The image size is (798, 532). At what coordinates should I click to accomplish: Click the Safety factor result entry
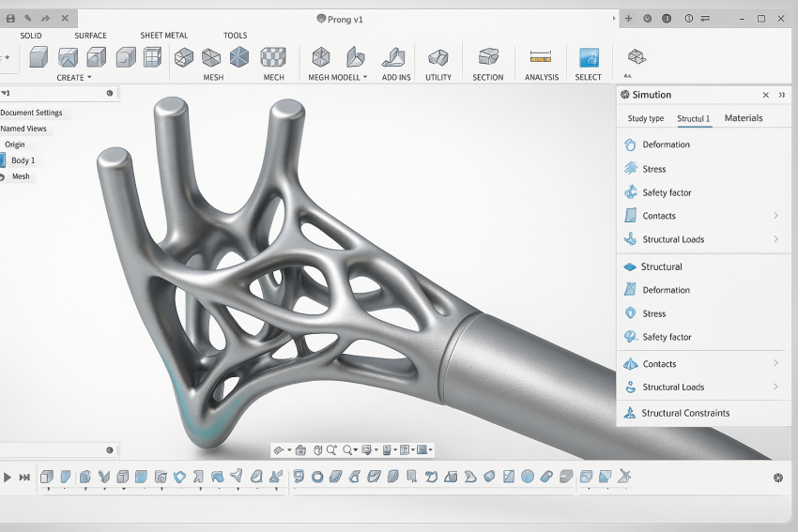pos(667,192)
